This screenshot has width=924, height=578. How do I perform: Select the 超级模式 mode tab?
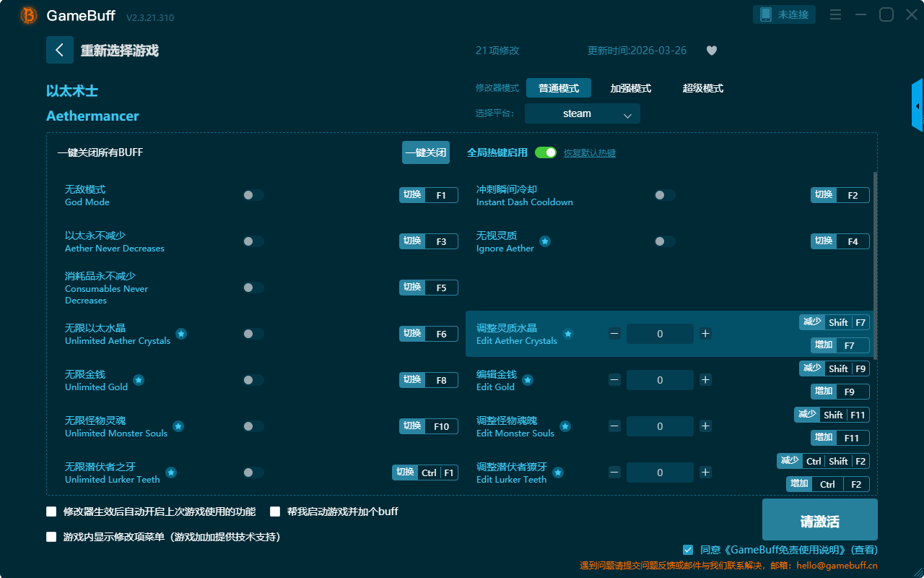(702, 88)
